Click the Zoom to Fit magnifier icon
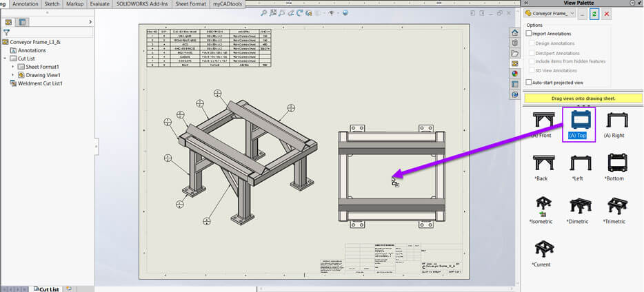Image resolution: width=644 pixels, height=292 pixels. [x=265, y=13]
